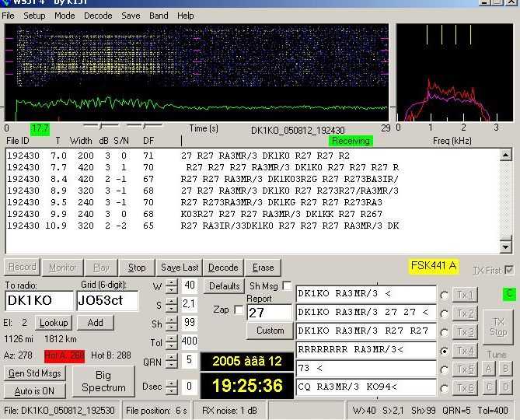Enable the Zap checkbox
Screen dimensions: 520x420
click(239, 310)
